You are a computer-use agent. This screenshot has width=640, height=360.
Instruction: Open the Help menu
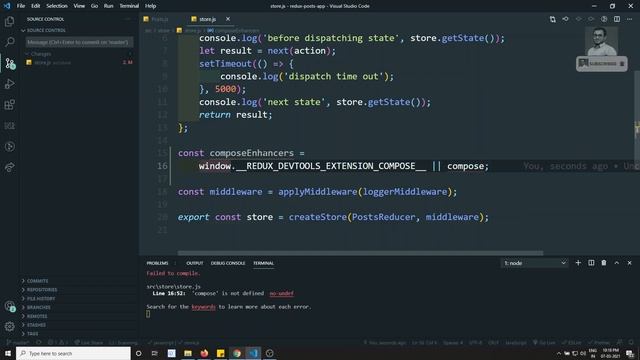click(x=150, y=6)
